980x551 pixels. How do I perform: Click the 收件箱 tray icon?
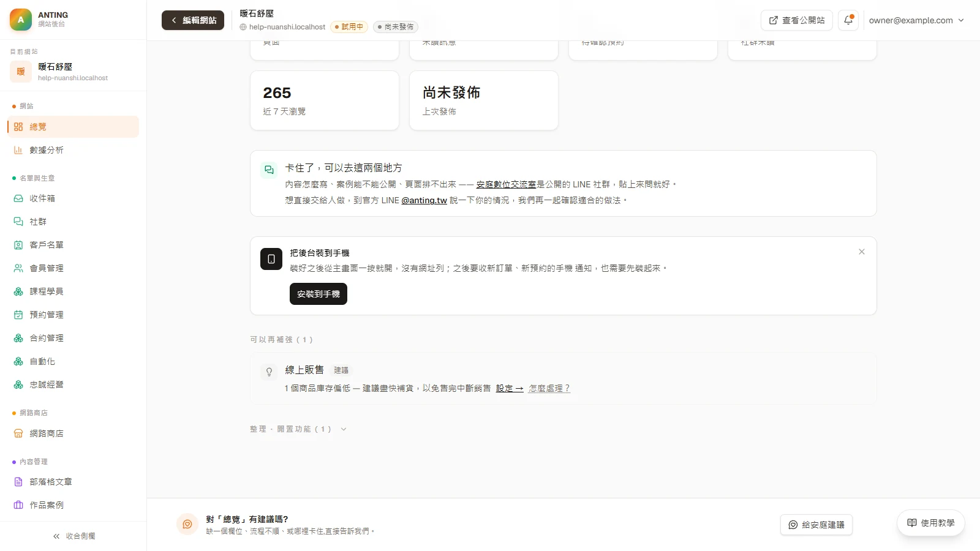18,198
